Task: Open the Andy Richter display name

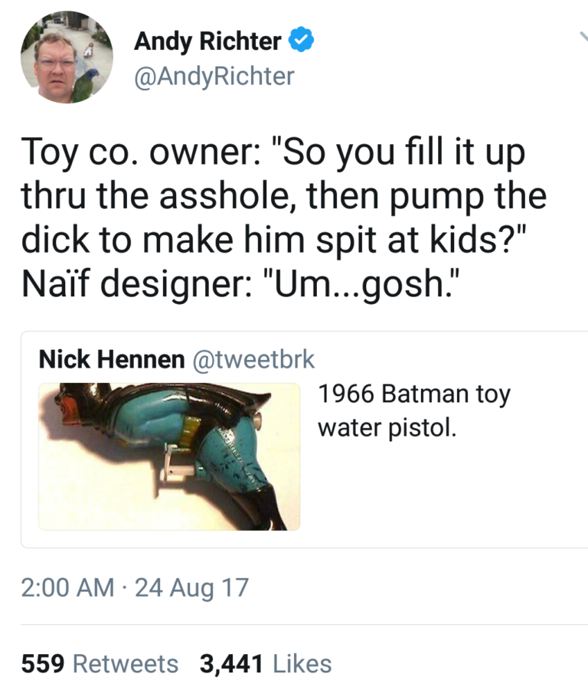Action: pyautogui.click(x=207, y=41)
